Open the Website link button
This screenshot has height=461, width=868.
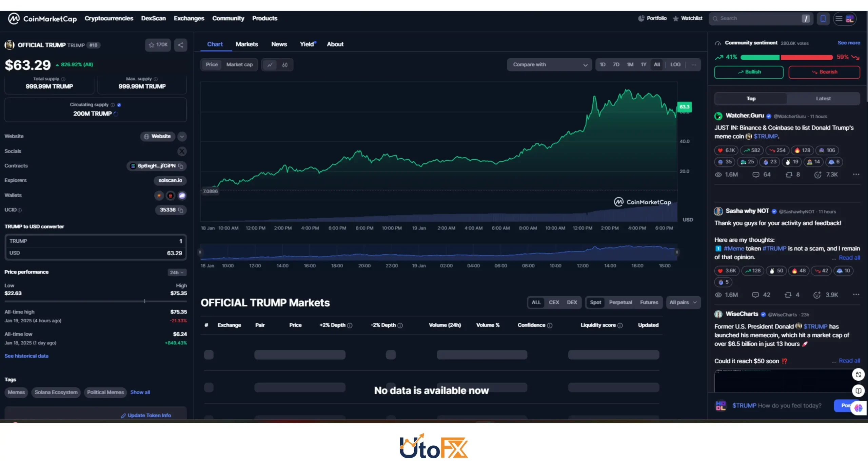(x=158, y=137)
